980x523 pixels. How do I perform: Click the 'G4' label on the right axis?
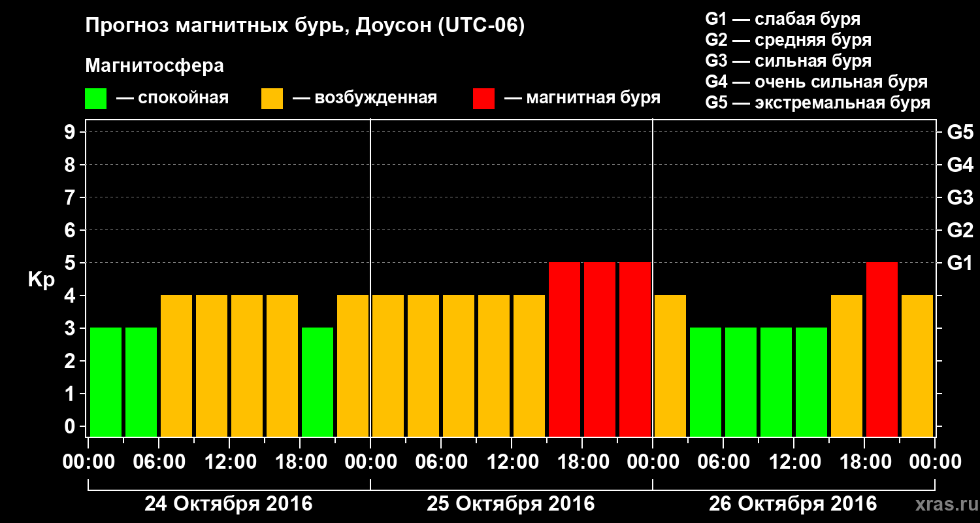960,165
